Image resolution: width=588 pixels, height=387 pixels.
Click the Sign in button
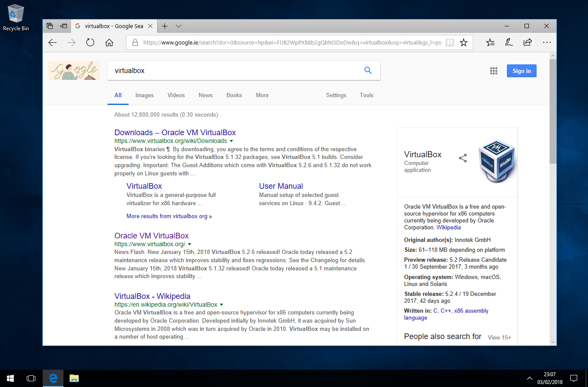click(522, 71)
